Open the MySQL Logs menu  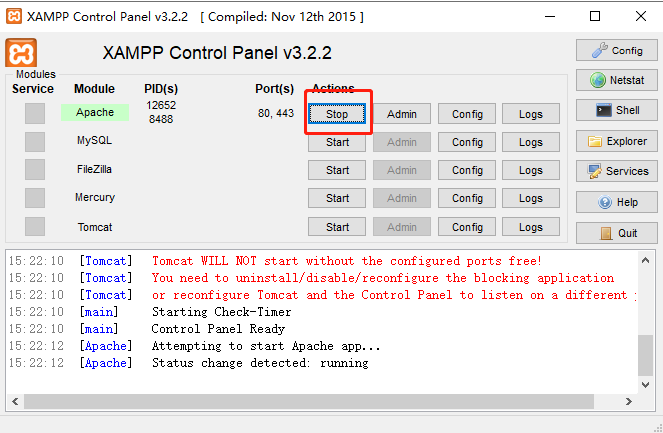click(x=531, y=142)
